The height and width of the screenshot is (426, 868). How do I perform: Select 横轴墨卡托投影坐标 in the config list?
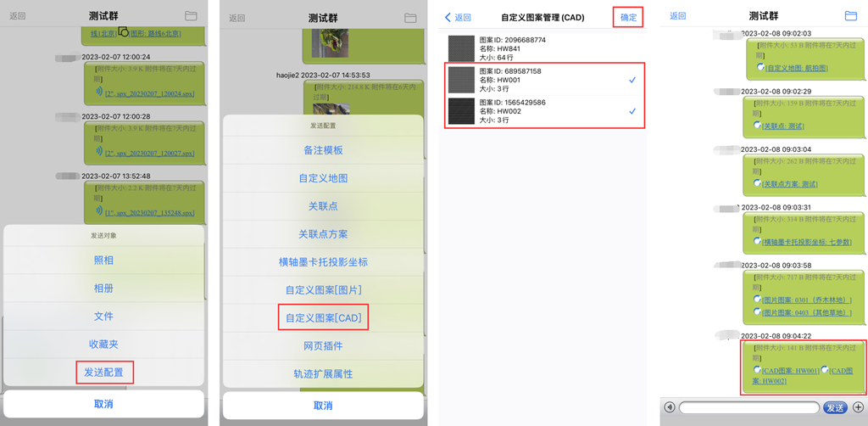[323, 262]
